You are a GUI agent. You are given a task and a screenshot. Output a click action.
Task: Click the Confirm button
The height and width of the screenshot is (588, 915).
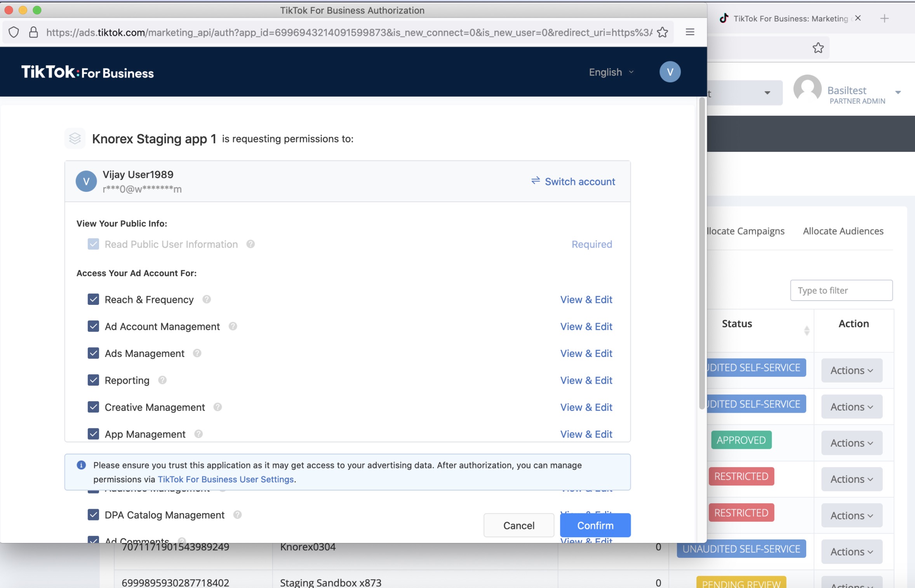(595, 525)
